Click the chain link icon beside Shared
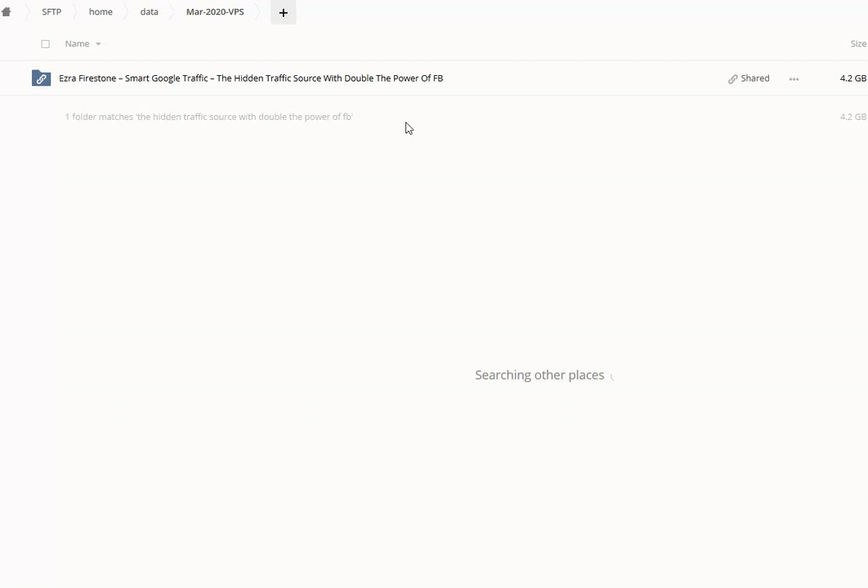Screen dimensions: 868x588 pyautogui.click(x=733, y=79)
